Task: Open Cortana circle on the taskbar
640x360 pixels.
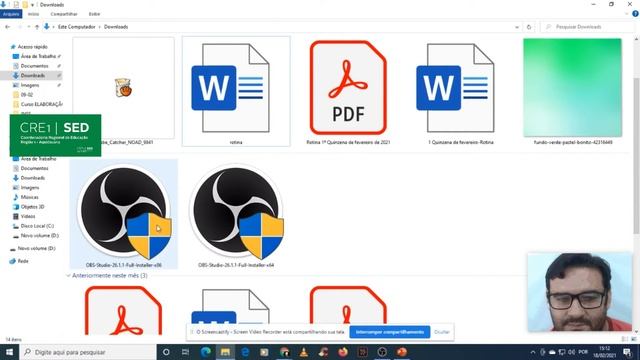Action: pyautogui.click(x=166, y=352)
